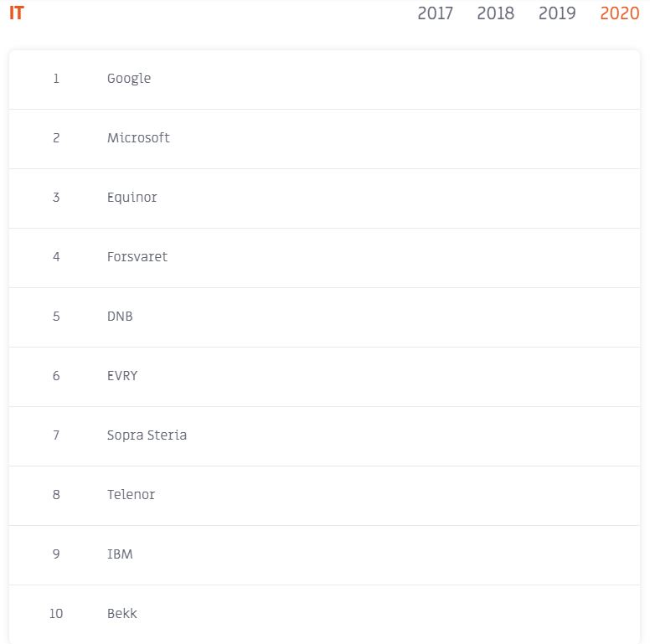The width and height of the screenshot is (650, 644).
Task: Click rank number 7 beside Sopra Steria
Action: pos(56,435)
